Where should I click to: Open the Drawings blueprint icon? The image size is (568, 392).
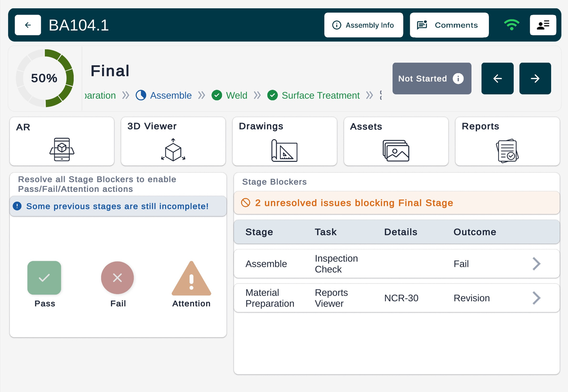click(x=284, y=151)
